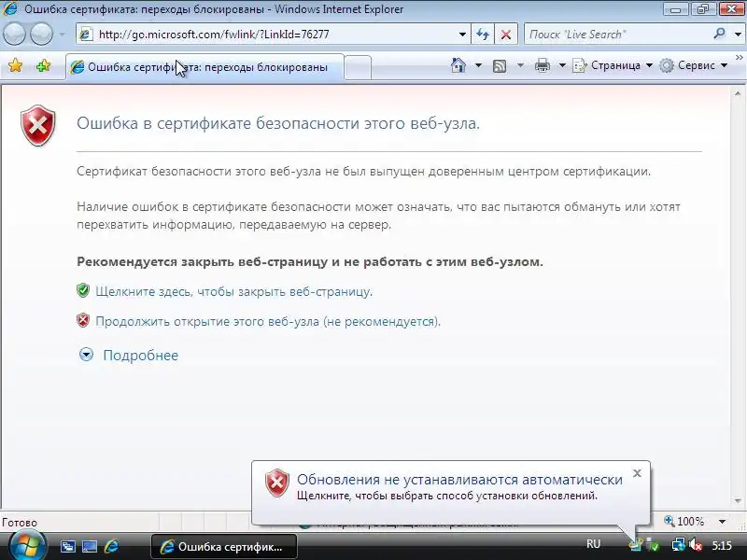The width and height of the screenshot is (747, 560).
Task: Expand the address bar history dropdown
Action: pos(462,35)
